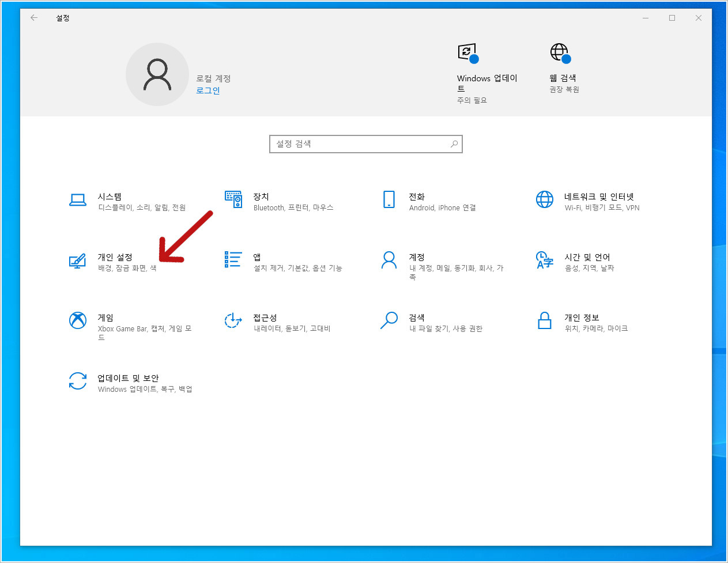Click the Windows 업데이트 label
The width and height of the screenshot is (728, 563).
click(487, 83)
